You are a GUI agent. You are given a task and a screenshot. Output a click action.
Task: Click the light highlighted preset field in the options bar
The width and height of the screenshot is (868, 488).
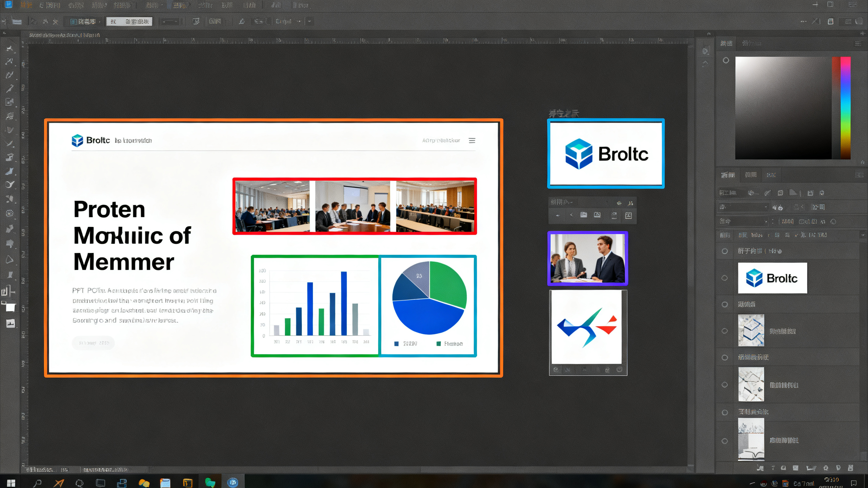tap(130, 22)
